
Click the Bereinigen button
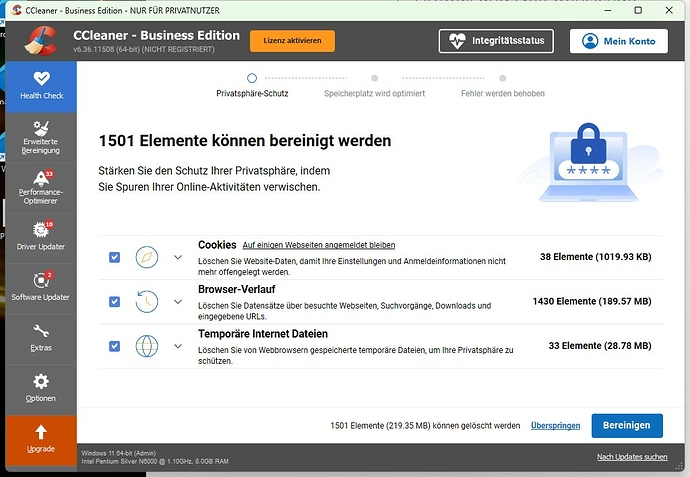[627, 426]
